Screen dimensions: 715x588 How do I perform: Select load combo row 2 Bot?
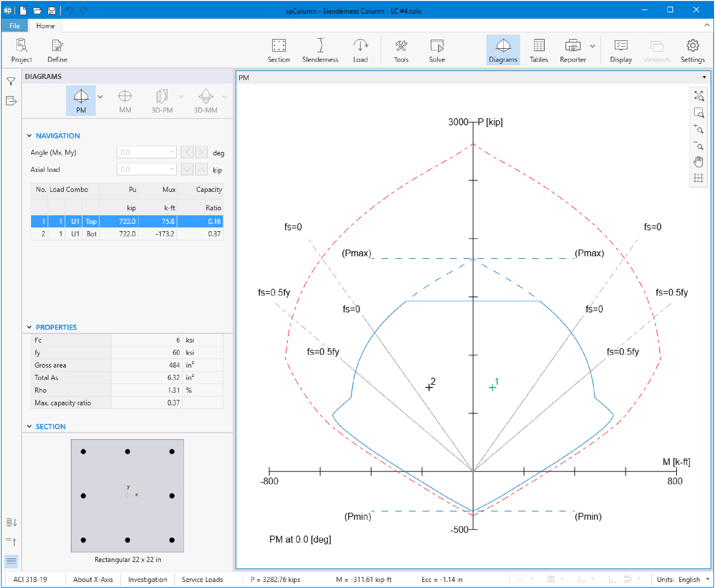point(127,234)
